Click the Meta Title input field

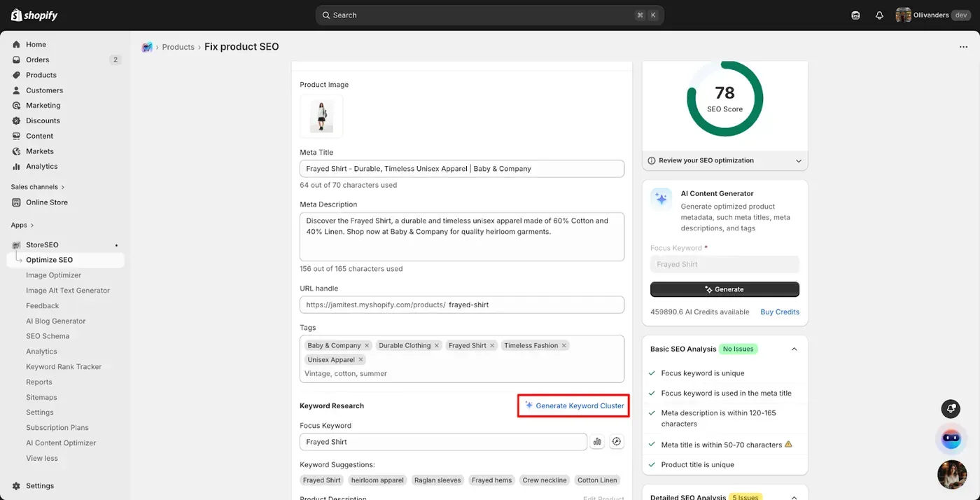click(462, 169)
